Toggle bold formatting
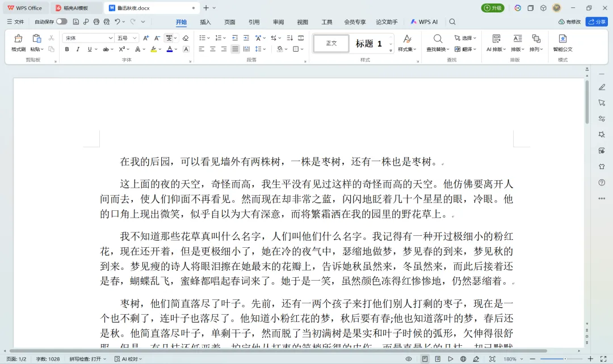This screenshot has height=364, width=613. [67, 49]
